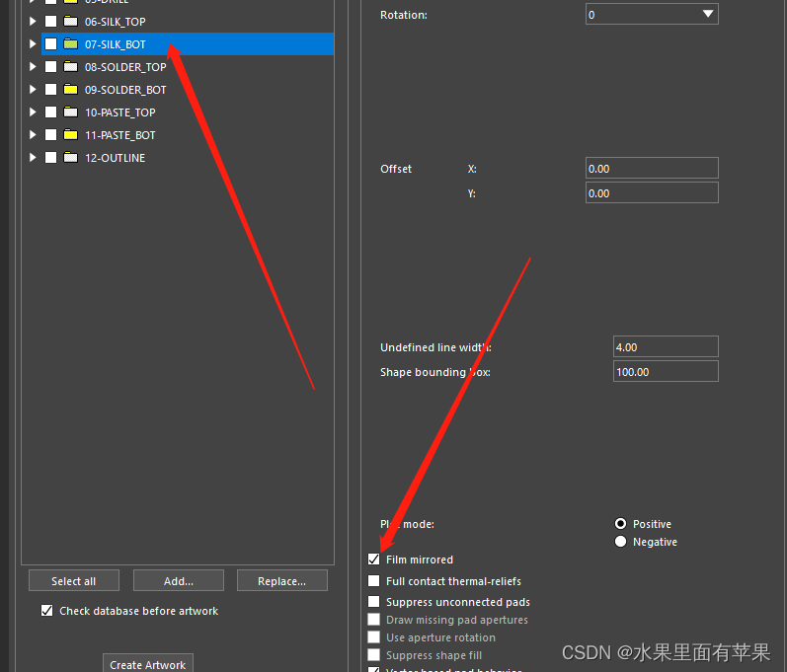Image resolution: width=787 pixels, height=672 pixels.
Task: Click the 09-SOLDER_BOT folder icon
Action: click(x=70, y=90)
